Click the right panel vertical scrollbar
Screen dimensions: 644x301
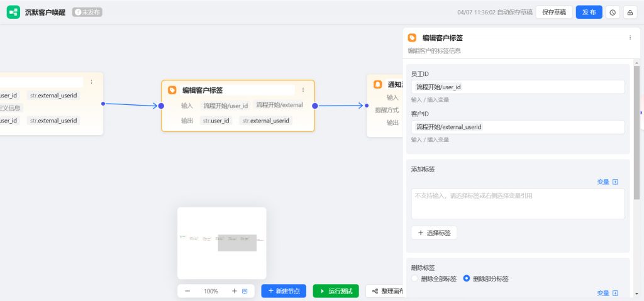[x=636, y=133]
